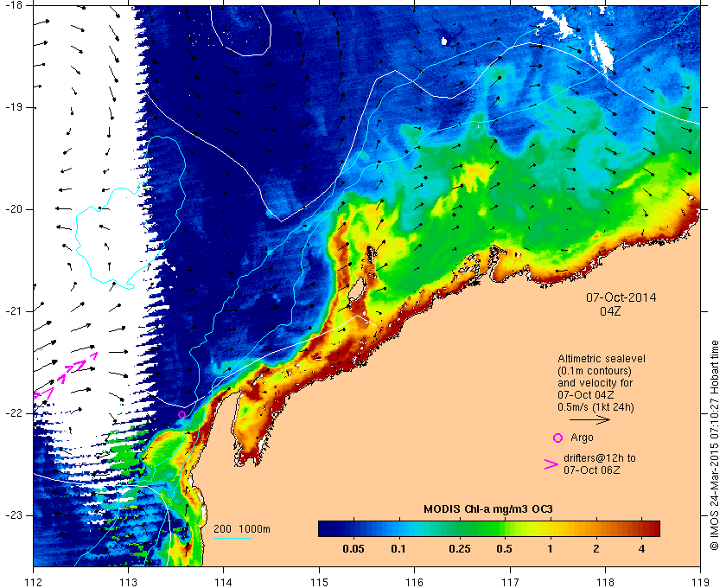Click the '07-Oct 04Z' legend line
This screenshot has width=726, height=588.
[x=586, y=395]
